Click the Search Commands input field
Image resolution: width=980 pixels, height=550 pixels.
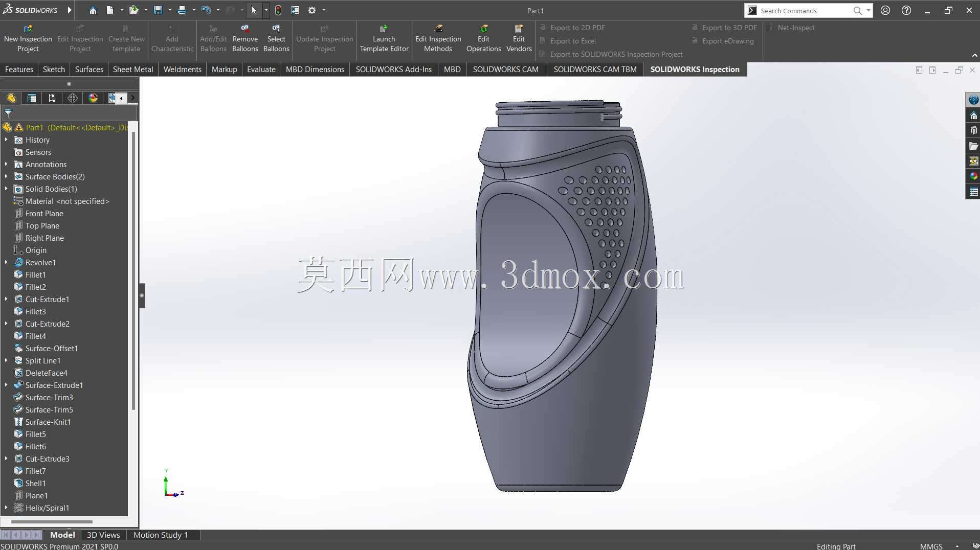(x=805, y=11)
